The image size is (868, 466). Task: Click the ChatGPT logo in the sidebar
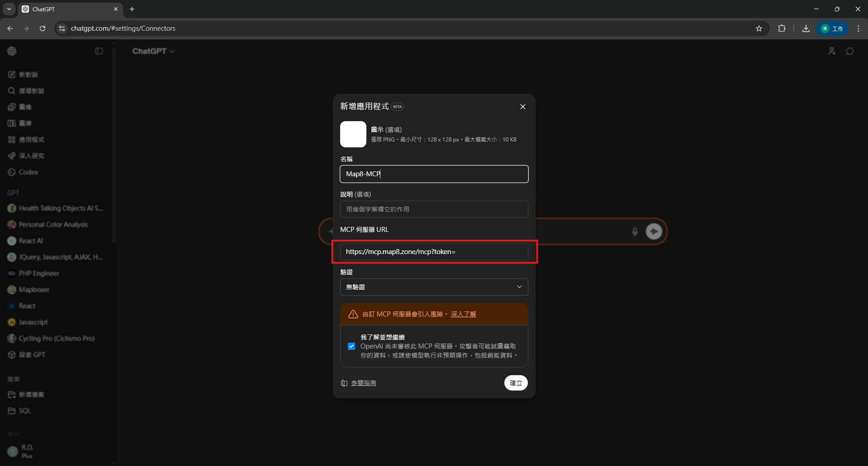[12, 51]
